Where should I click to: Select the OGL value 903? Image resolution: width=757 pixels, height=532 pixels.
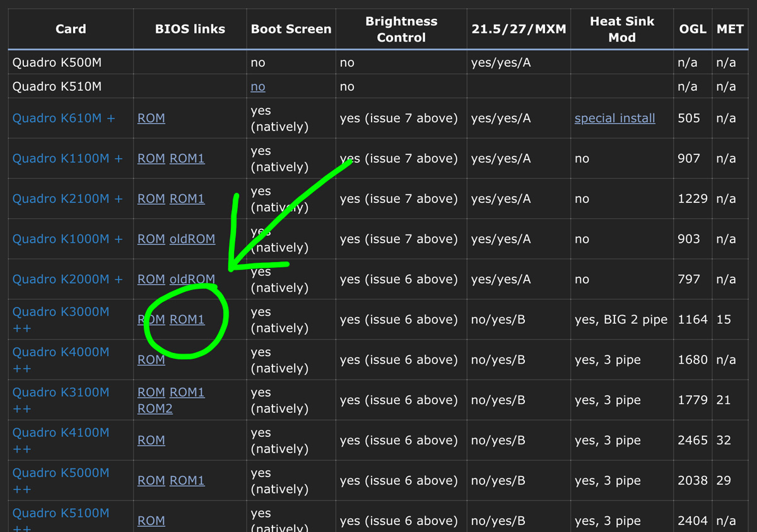pos(689,239)
